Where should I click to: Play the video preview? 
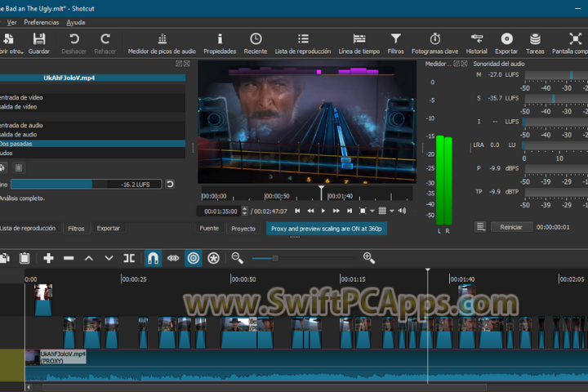(323, 211)
